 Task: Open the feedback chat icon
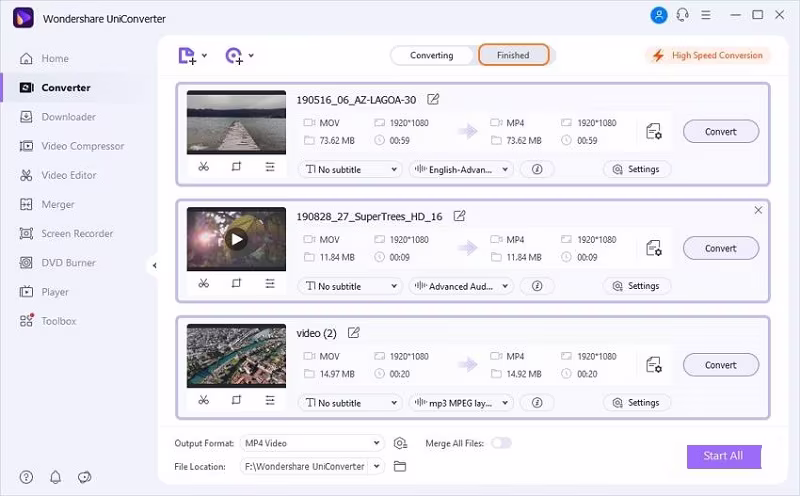[85, 477]
